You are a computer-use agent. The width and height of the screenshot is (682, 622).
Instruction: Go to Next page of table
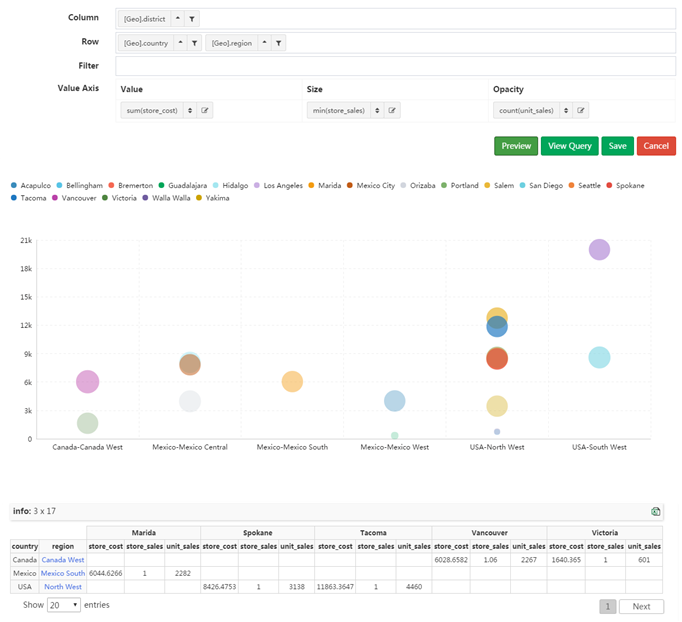(641, 606)
